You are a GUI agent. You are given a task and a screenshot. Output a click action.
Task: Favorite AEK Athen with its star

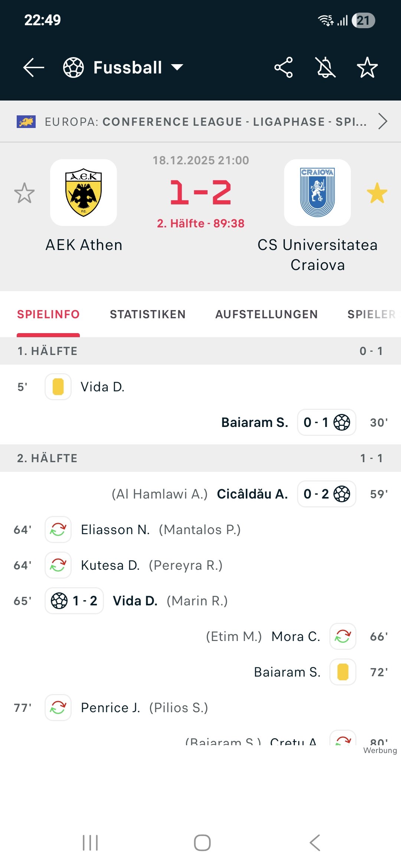point(25,193)
